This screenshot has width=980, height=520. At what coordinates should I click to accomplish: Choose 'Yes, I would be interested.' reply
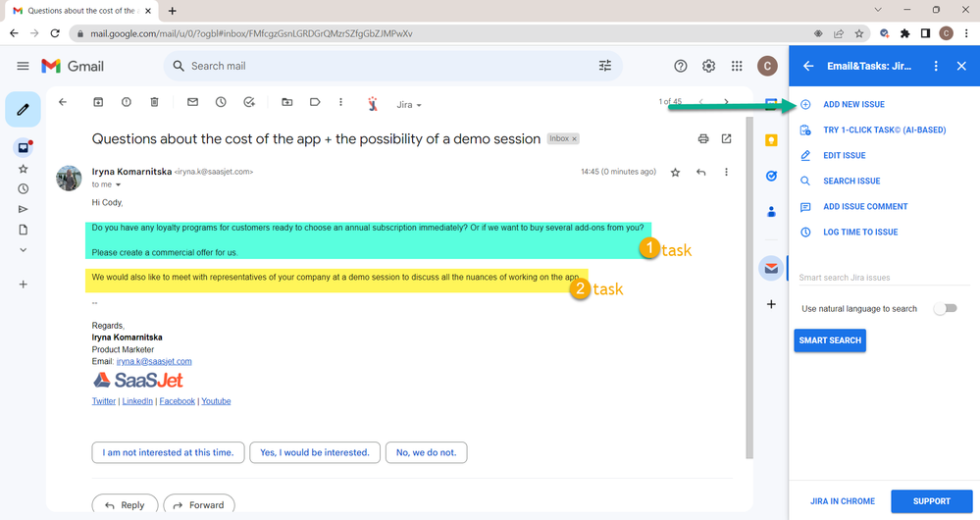pyautogui.click(x=314, y=452)
